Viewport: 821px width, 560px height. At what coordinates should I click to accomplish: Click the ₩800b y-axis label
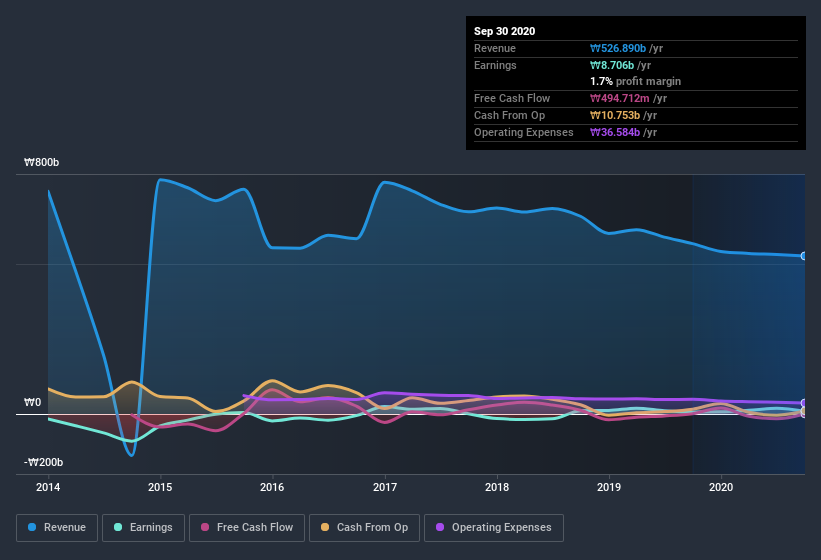(x=41, y=162)
